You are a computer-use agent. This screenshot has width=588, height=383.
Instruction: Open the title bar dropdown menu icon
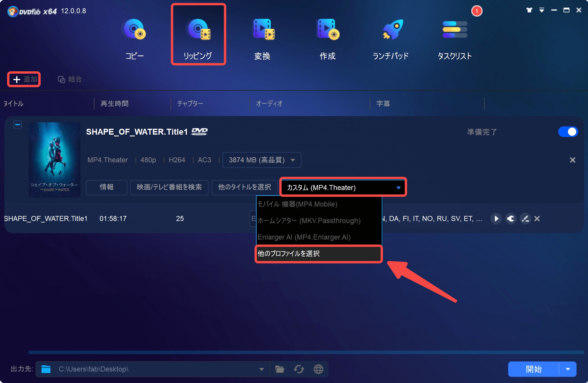click(541, 10)
